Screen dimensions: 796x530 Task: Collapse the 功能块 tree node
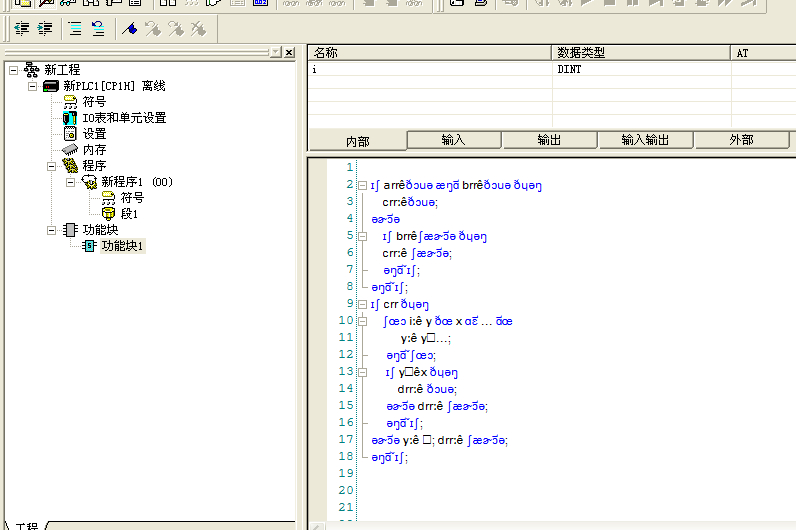coord(51,230)
